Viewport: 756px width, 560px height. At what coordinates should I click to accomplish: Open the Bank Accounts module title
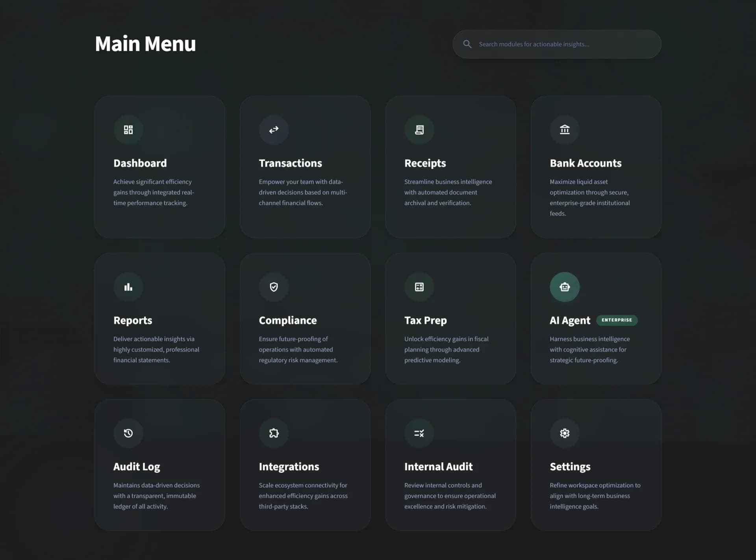[586, 163]
